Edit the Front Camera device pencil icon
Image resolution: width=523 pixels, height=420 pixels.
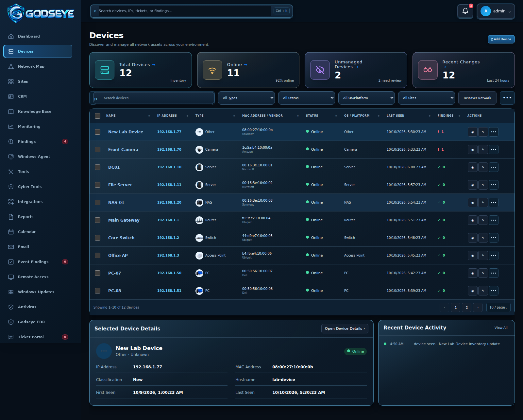(483, 150)
